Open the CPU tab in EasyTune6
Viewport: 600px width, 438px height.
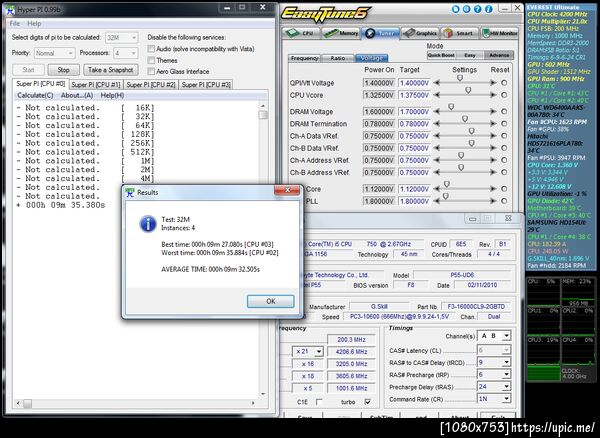point(301,33)
